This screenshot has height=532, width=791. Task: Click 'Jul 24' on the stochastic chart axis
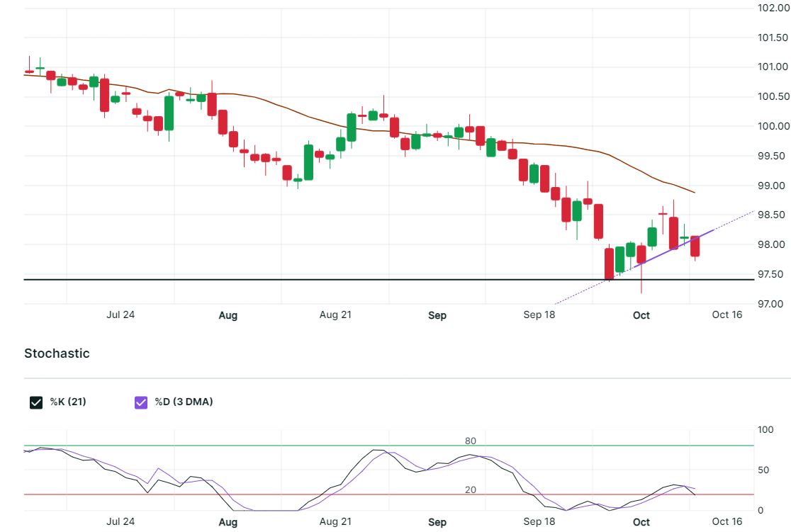(120, 521)
